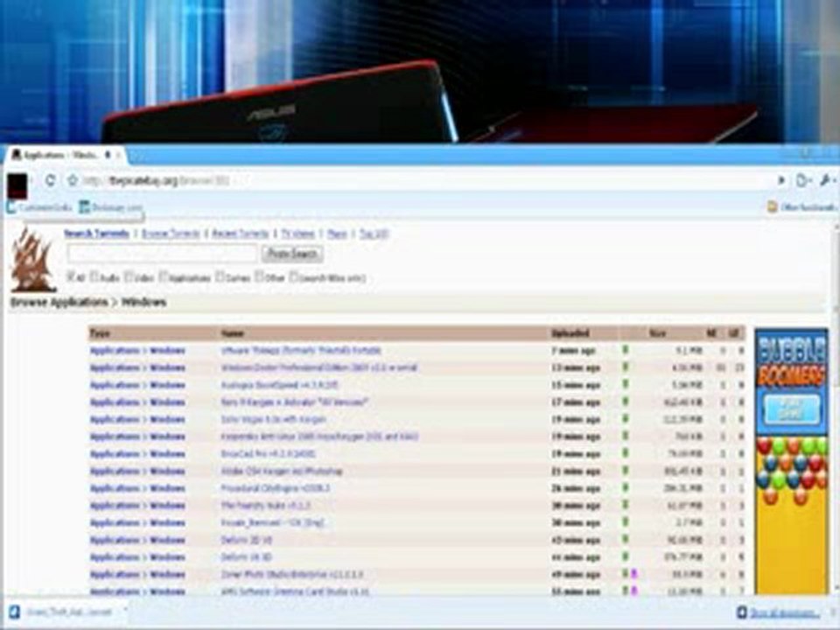The width and height of the screenshot is (840, 630).
Task: Check the Applications category checkbox
Action: click(x=164, y=277)
